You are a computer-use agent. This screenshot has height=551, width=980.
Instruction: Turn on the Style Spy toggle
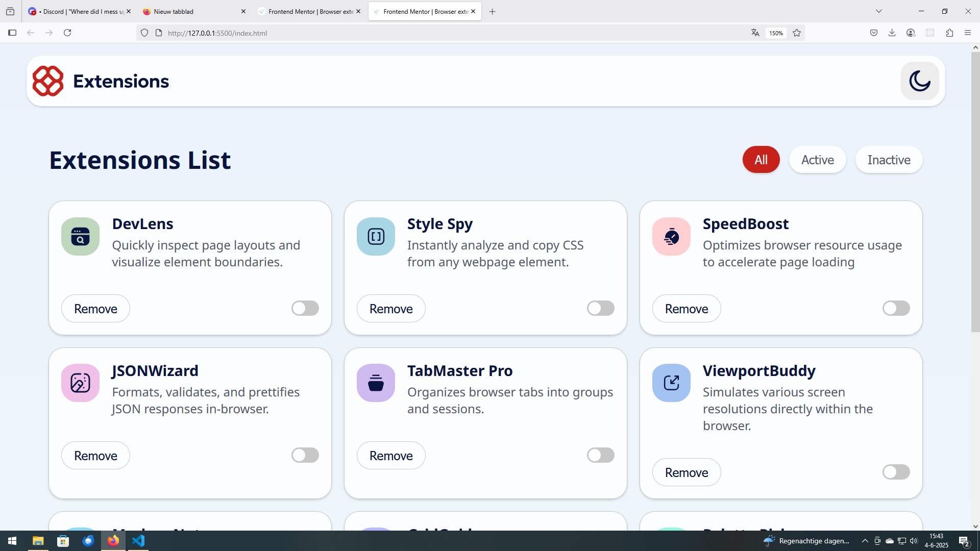[x=600, y=308]
